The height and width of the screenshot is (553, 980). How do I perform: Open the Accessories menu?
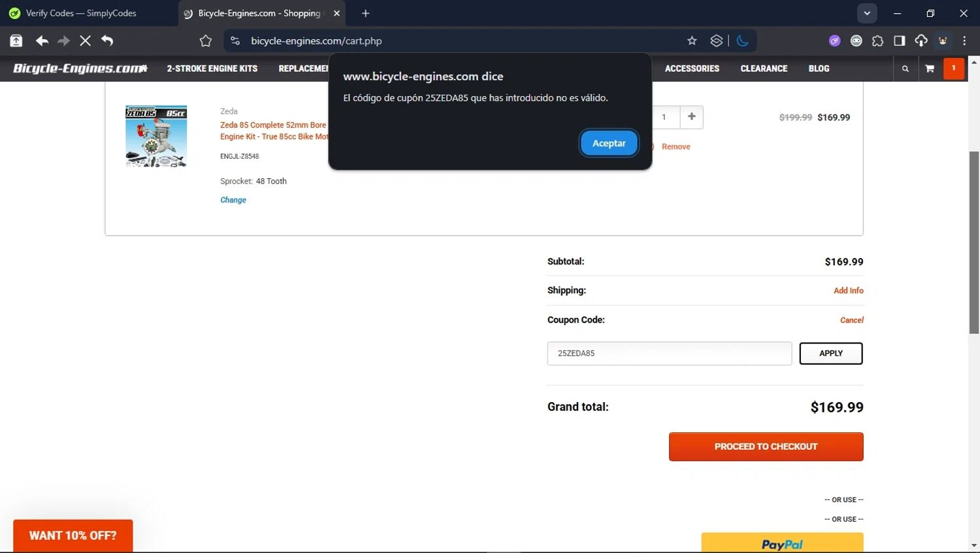pos(692,69)
